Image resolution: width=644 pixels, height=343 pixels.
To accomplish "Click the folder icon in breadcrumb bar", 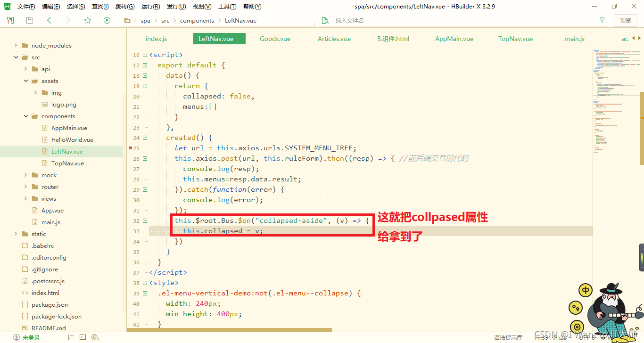I will click(x=127, y=20).
